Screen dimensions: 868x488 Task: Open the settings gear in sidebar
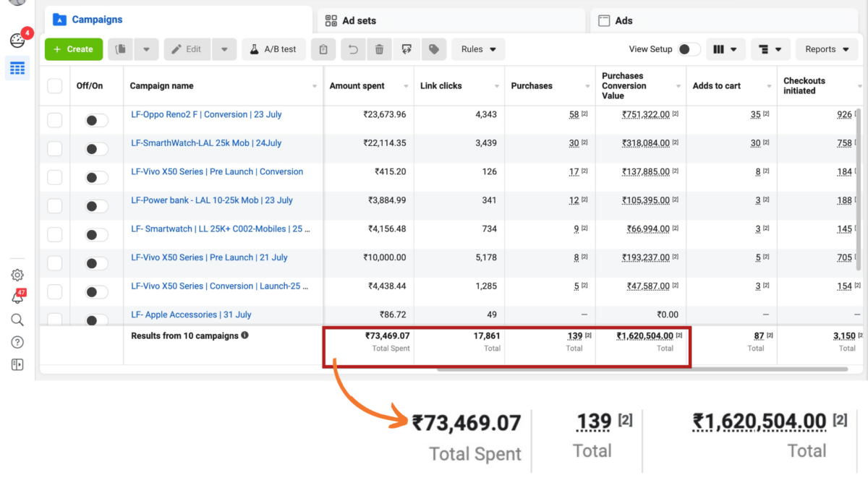tap(17, 275)
